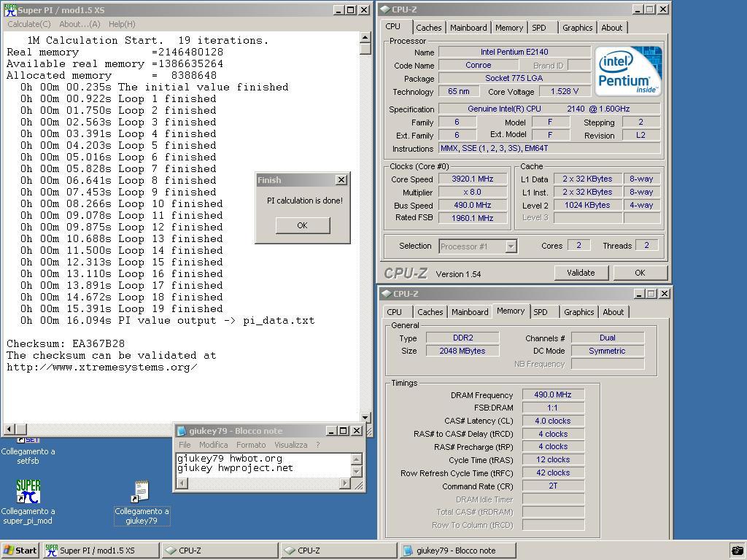
Task: Click the CAS# Latency 4.0 clocks value
Action: [x=553, y=421]
